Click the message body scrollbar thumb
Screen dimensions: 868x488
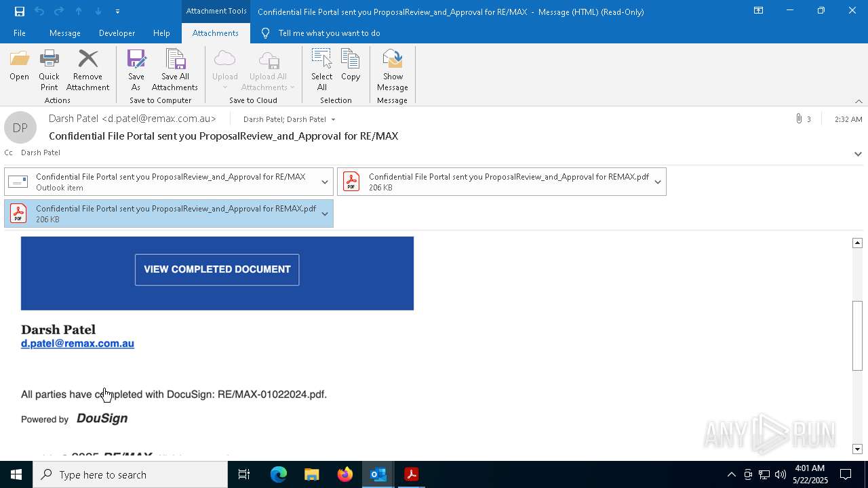click(857, 335)
